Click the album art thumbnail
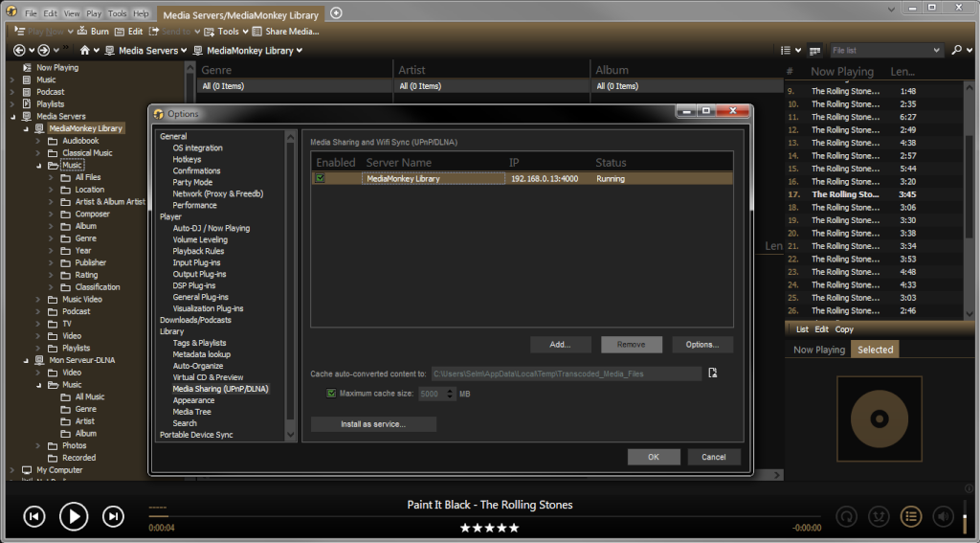The width and height of the screenshot is (980, 543). pyautogui.click(x=880, y=419)
